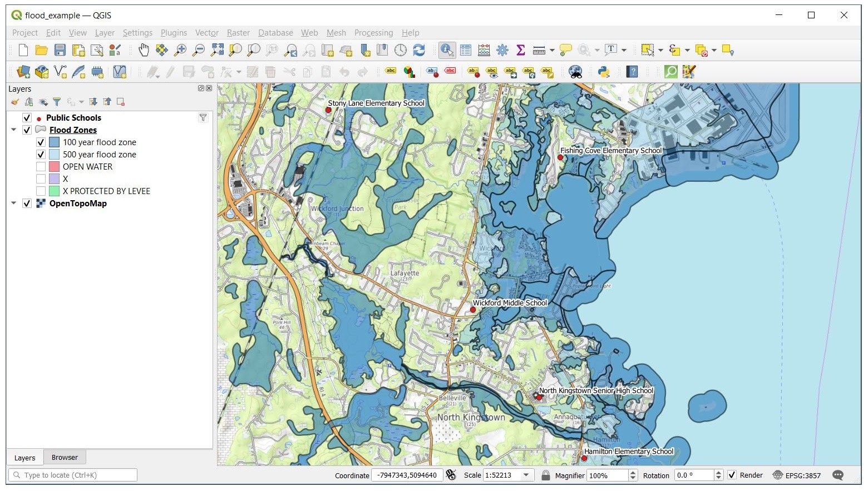The width and height of the screenshot is (868, 491).
Task: Switch to the Layers tab
Action: point(24,458)
